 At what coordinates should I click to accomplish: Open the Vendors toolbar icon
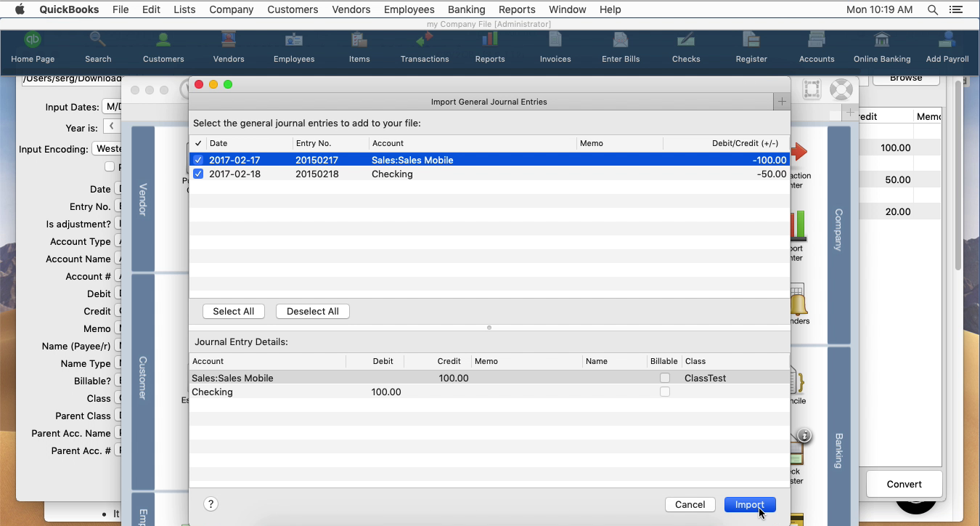229,47
